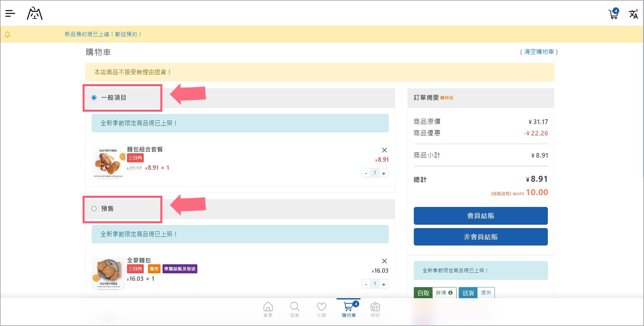Decrease 麵包組合套餐 quantity with minus

[366, 173]
